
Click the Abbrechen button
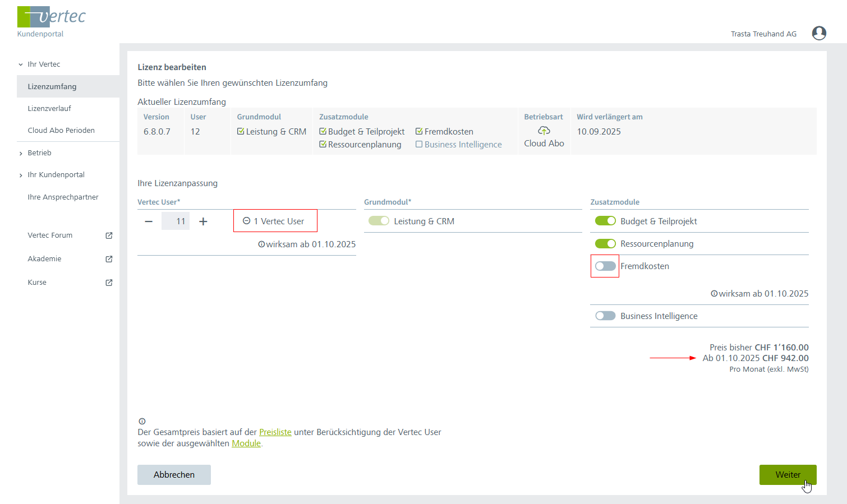point(174,475)
